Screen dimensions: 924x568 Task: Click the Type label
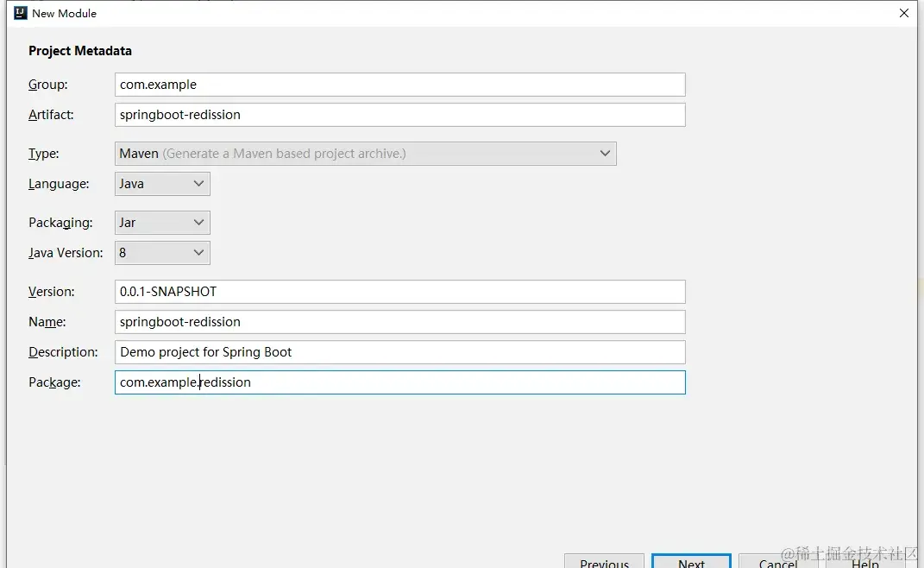pyautogui.click(x=44, y=154)
